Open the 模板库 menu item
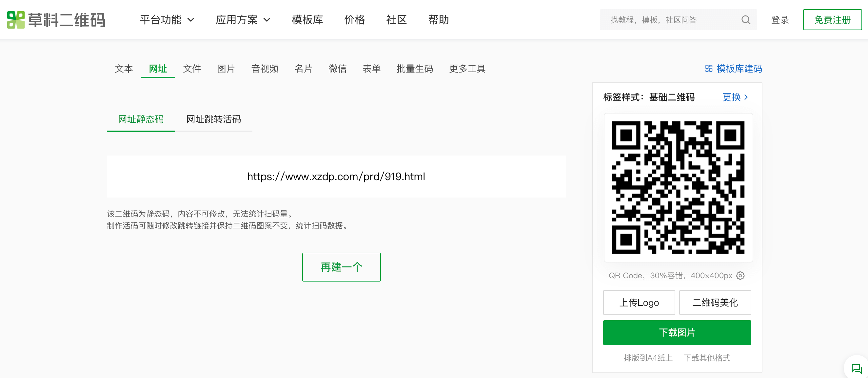 point(307,20)
